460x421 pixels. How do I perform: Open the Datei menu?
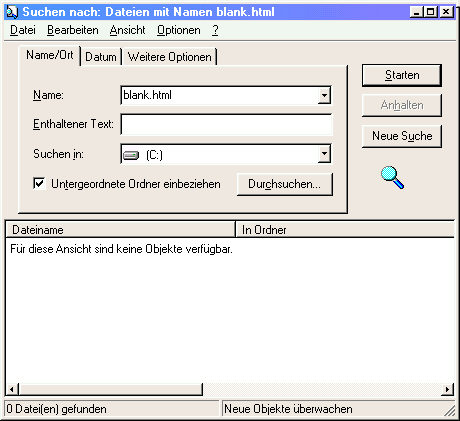[23, 30]
